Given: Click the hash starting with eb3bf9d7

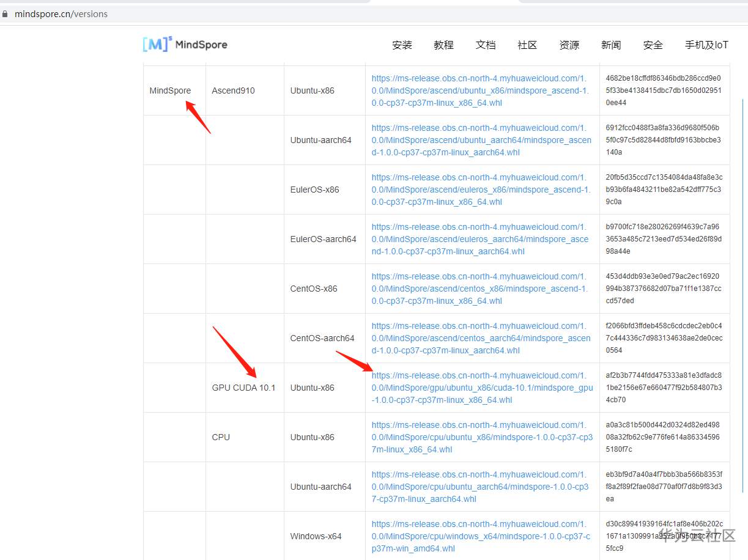Looking at the screenshot, I should 664,487.
